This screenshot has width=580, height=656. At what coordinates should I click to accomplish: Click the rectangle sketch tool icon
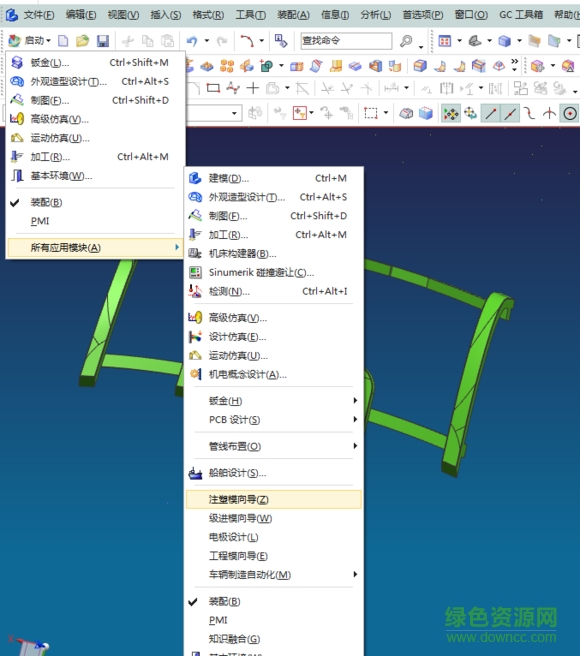[x=213, y=88]
